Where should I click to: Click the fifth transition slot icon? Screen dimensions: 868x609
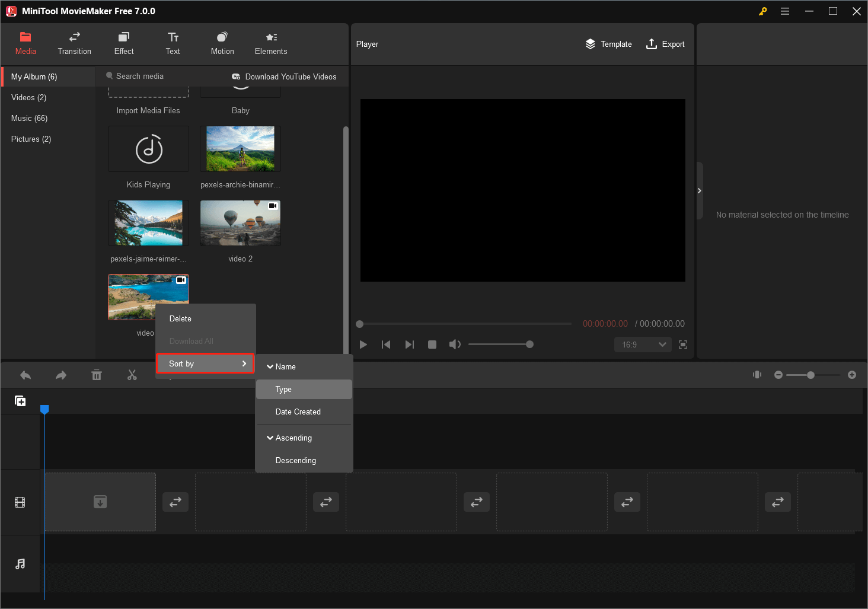[778, 502]
